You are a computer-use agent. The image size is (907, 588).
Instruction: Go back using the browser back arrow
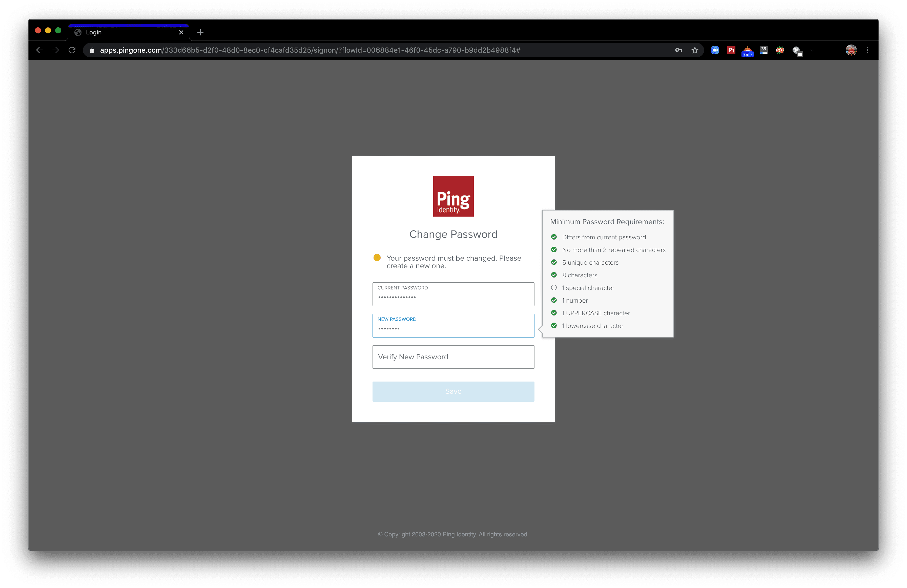pos(39,50)
